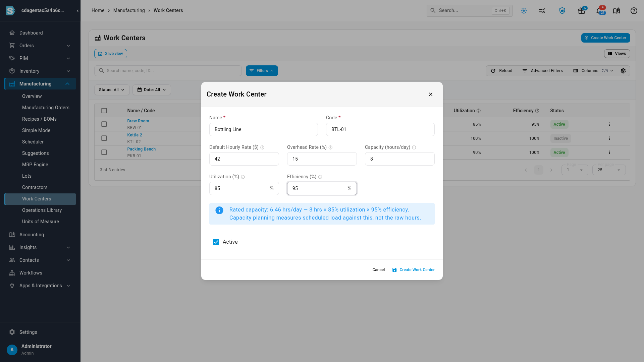This screenshot has height=362, width=644.
Task: Collapse the sidebar with the chevron
Action: [77, 11]
